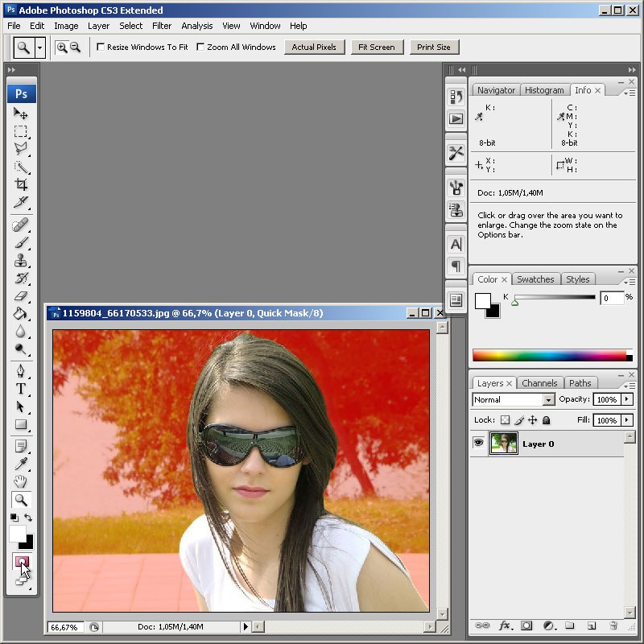This screenshot has height=644, width=644.
Task: Switch to the Swatches tab
Action: [x=535, y=279]
